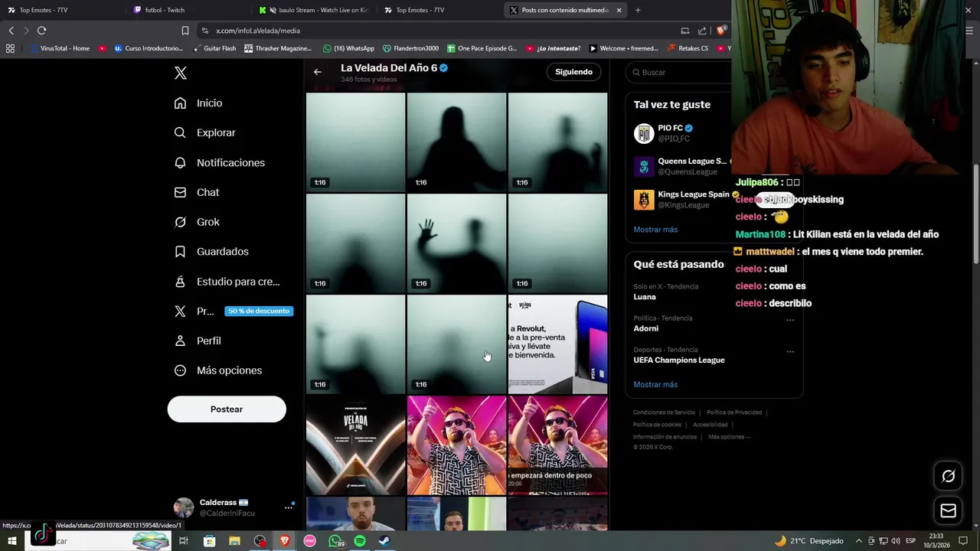Click Información de anuncios footer link

coord(665,437)
